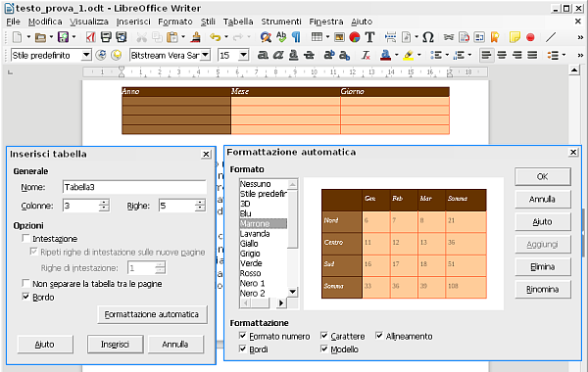The width and height of the screenshot is (588, 372).
Task: Click OK in Formattazione automatica dialog
Action: click(x=543, y=176)
